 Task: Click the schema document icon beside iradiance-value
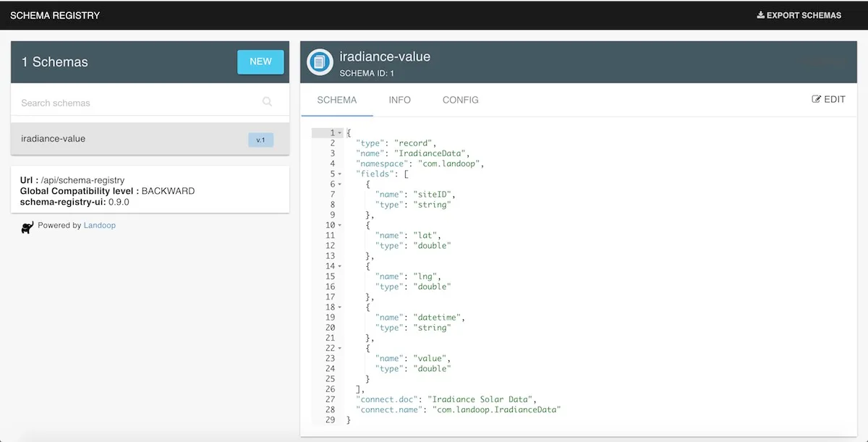tap(319, 61)
